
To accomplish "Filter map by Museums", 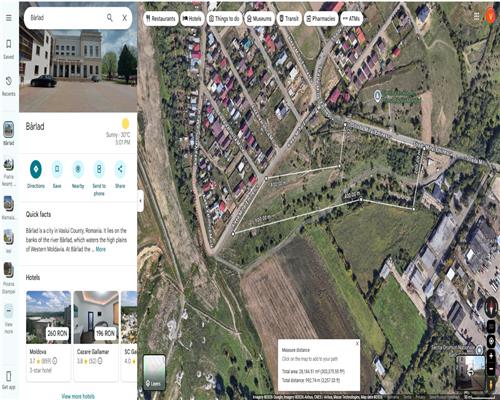I will pos(259,19).
